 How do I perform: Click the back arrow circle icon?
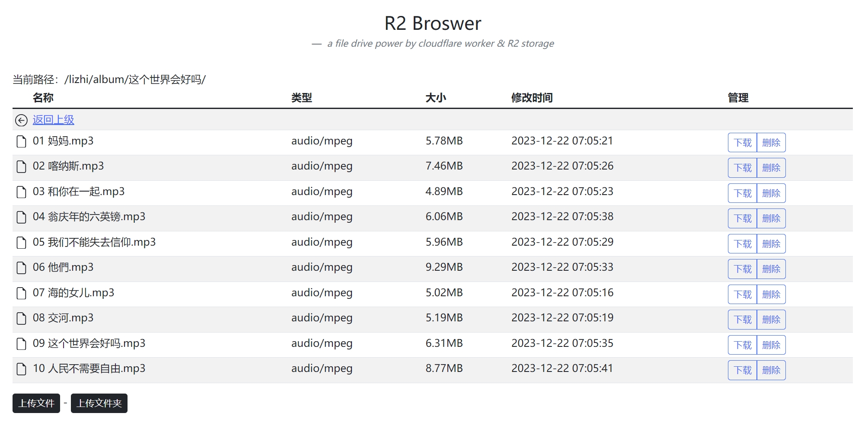(x=21, y=120)
